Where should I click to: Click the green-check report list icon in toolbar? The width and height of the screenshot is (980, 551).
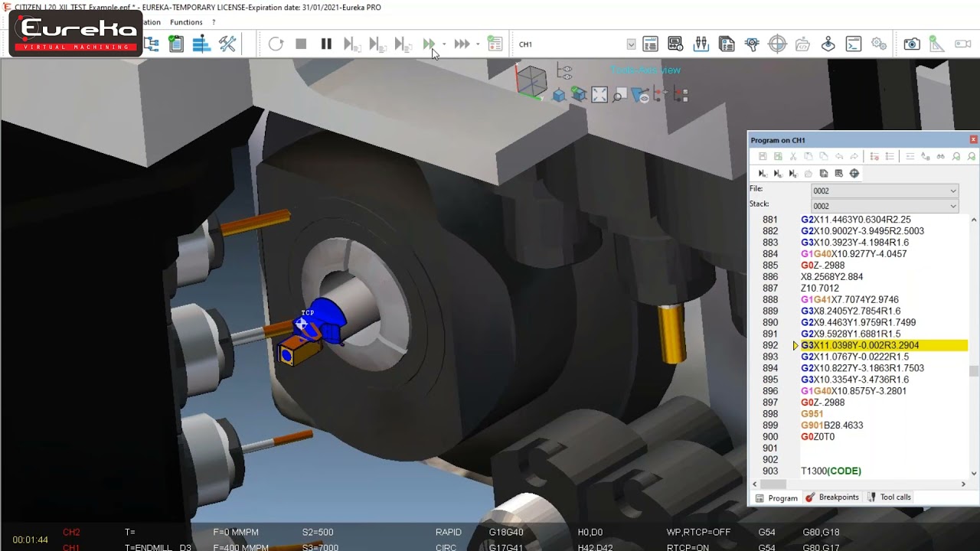[x=495, y=44]
